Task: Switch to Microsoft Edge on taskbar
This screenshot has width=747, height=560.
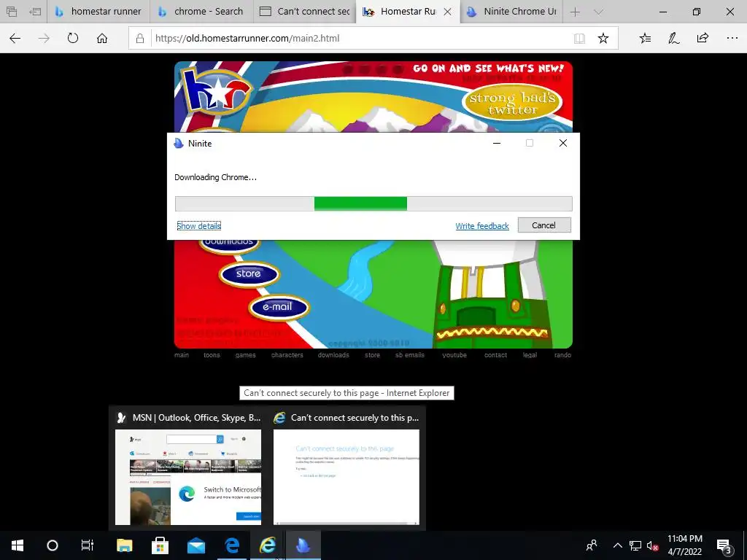Action: (231, 545)
